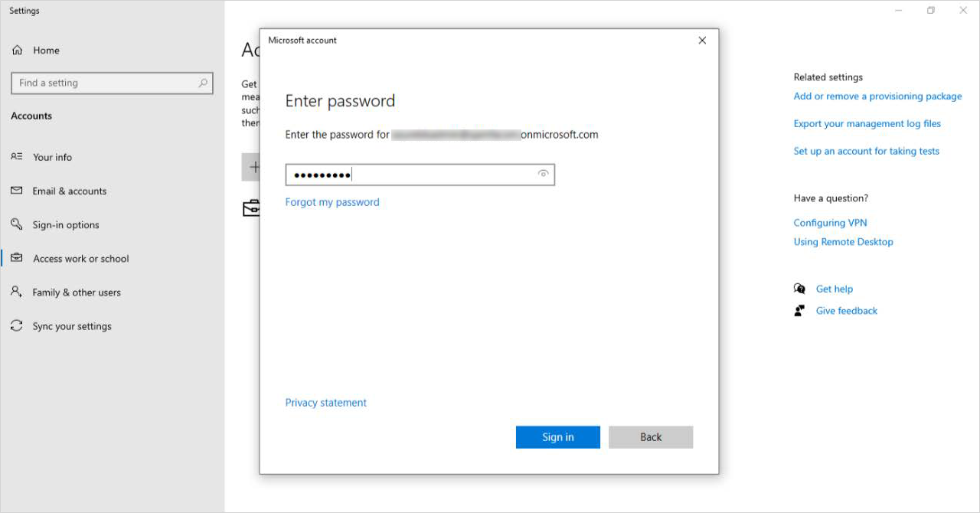
Task: Click the Sign-in options key icon
Action: [17, 224]
